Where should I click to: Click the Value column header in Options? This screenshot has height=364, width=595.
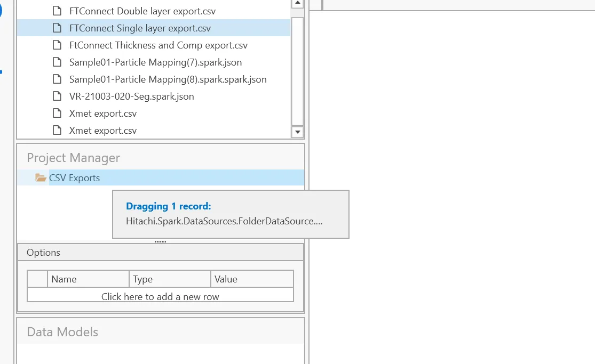tap(252, 279)
